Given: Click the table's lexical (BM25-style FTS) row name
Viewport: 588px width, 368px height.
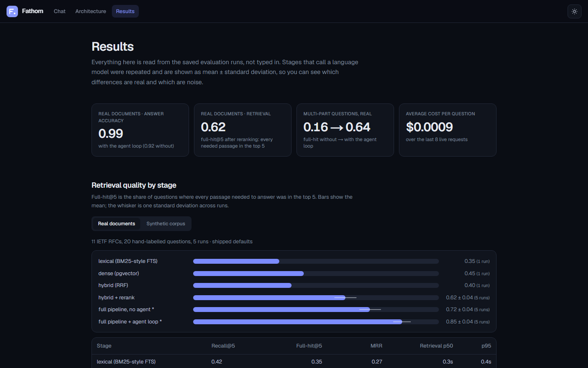Looking at the screenshot, I should click(126, 362).
